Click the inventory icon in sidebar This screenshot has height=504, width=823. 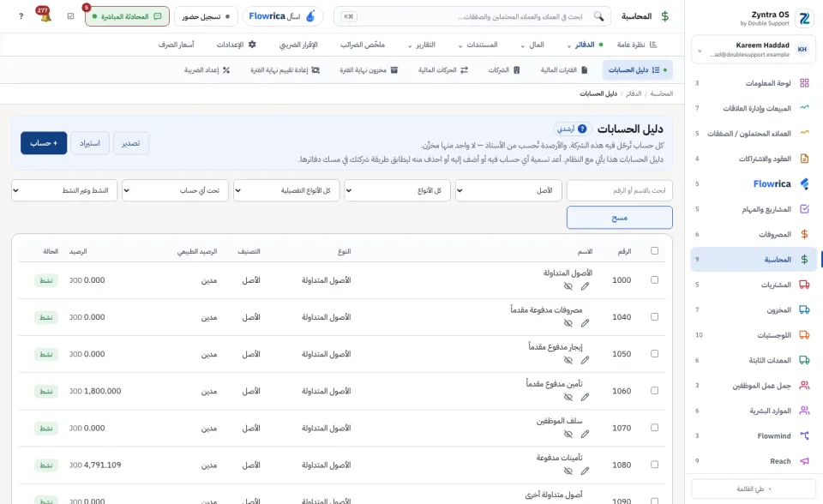tap(804, 309)
